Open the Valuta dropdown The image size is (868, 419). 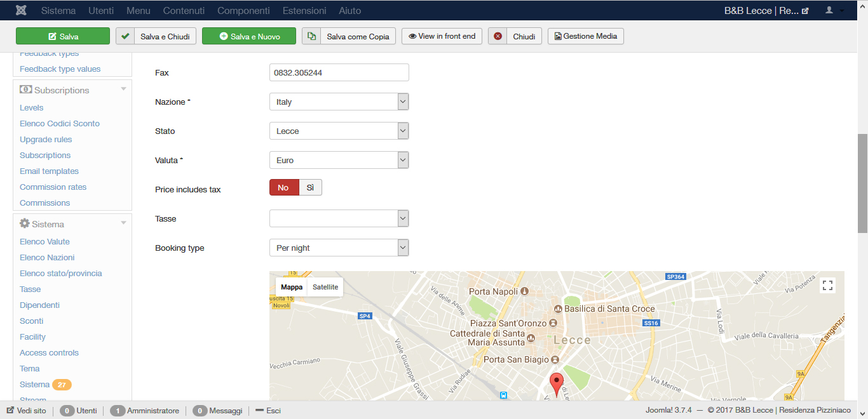click(339, 160)
